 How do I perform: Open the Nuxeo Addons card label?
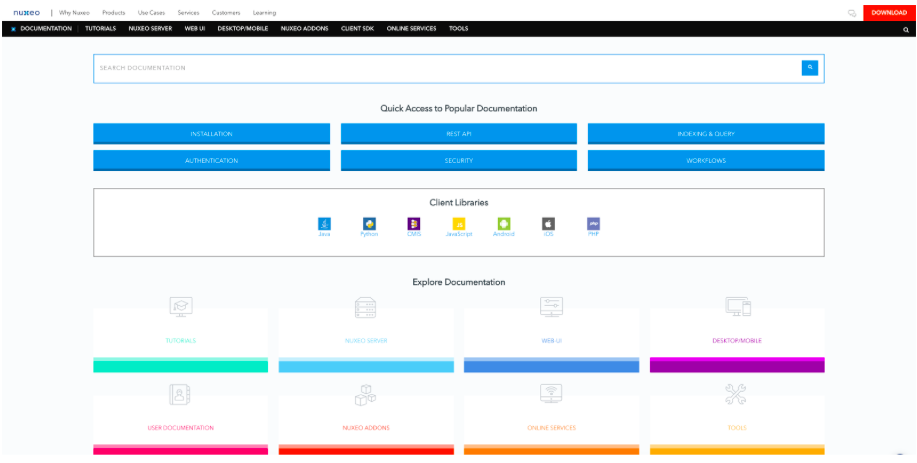[x=366, y=428]
